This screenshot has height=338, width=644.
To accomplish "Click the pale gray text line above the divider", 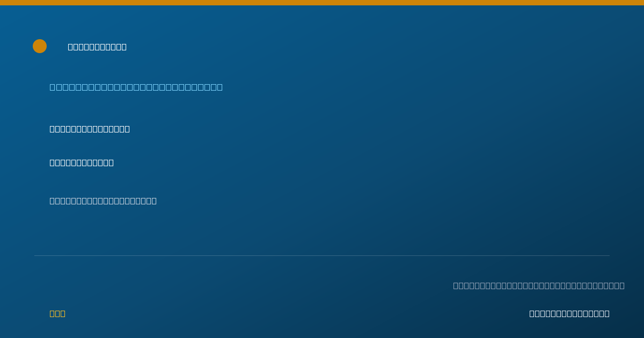I will (103, 201).
